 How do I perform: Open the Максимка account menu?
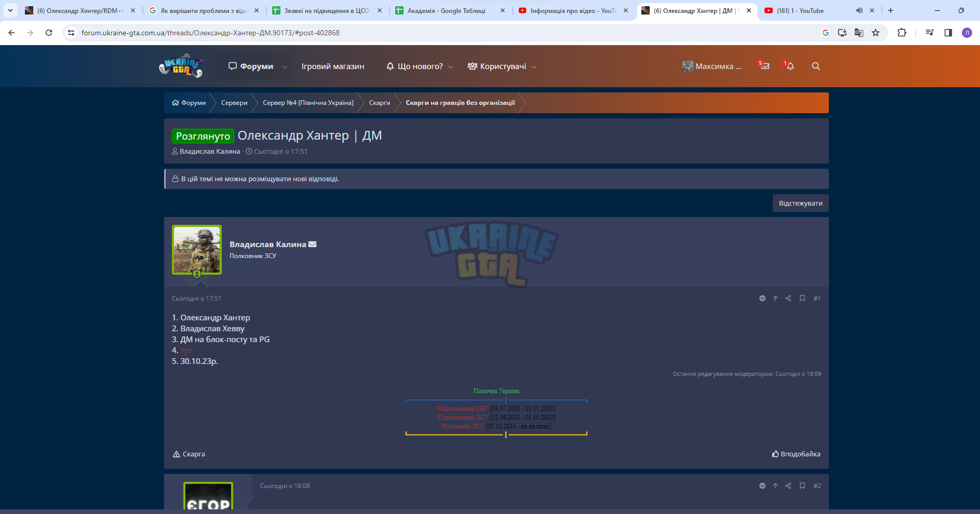click(712, 66)
